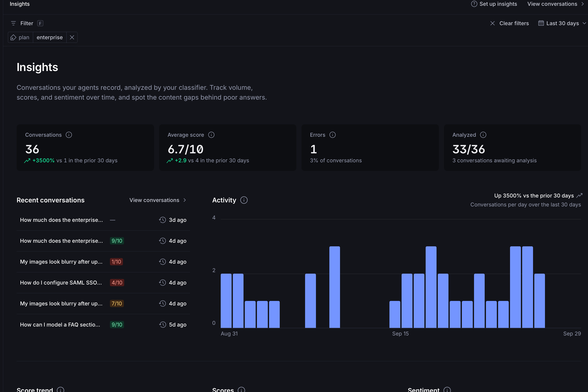Show info for Errors card
The width and height of the screenshot is (588, 392).
pyautogui.click(x=332, y=135)
